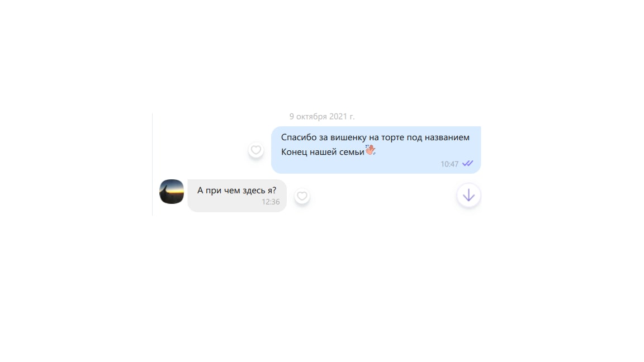644x362 pixels.
Task: Click the 12:36 timestamp
Action: (271, 202)
